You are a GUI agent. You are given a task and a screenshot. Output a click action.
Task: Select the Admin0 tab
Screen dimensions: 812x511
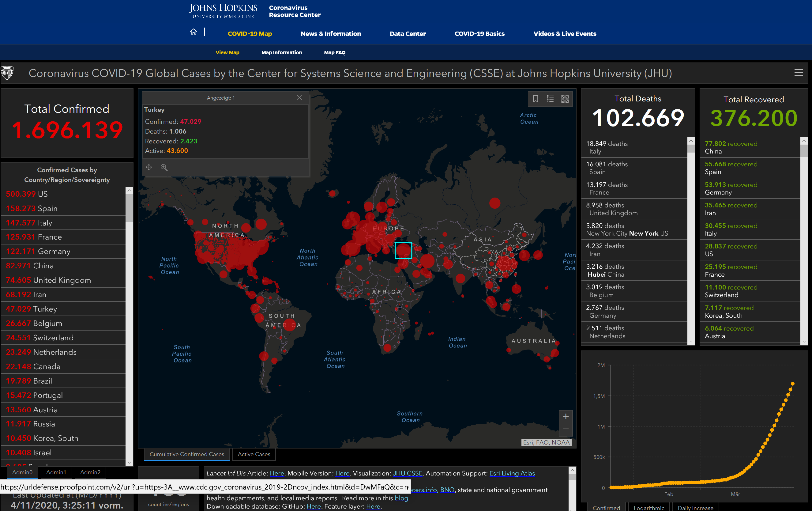click(x=22, y=472)
